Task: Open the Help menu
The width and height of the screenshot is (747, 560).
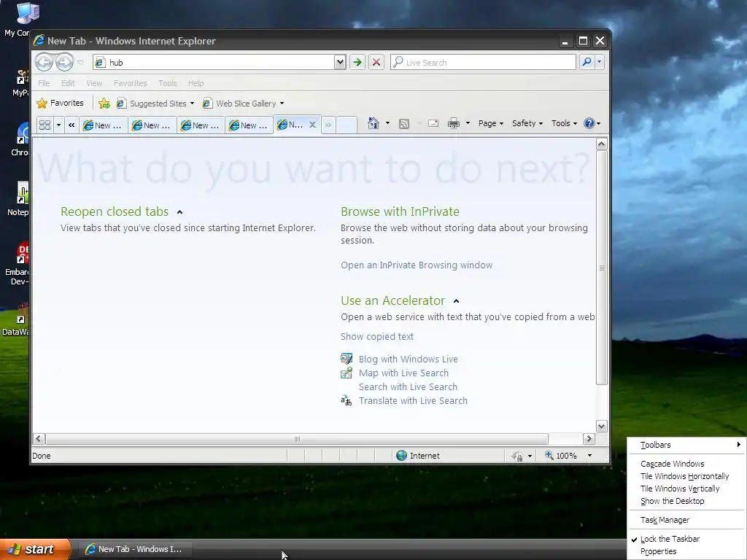Action: 196,83
